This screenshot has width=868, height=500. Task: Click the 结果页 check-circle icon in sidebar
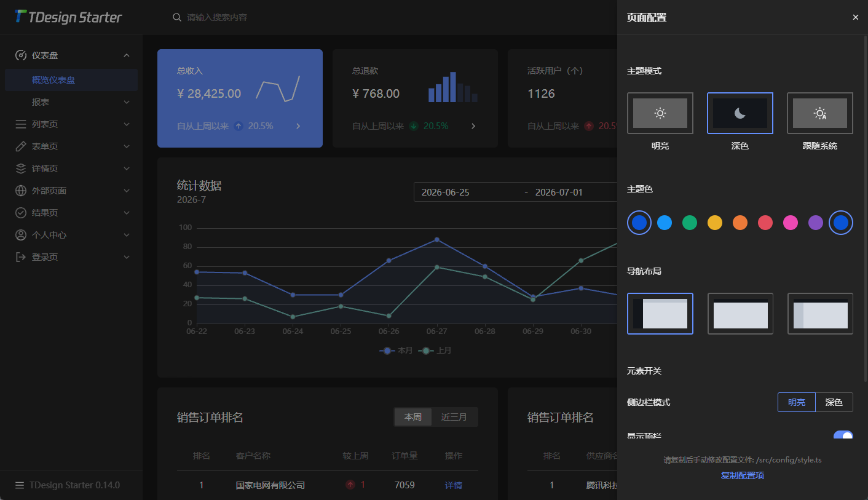pyautogui.click(x=21, y=213)
